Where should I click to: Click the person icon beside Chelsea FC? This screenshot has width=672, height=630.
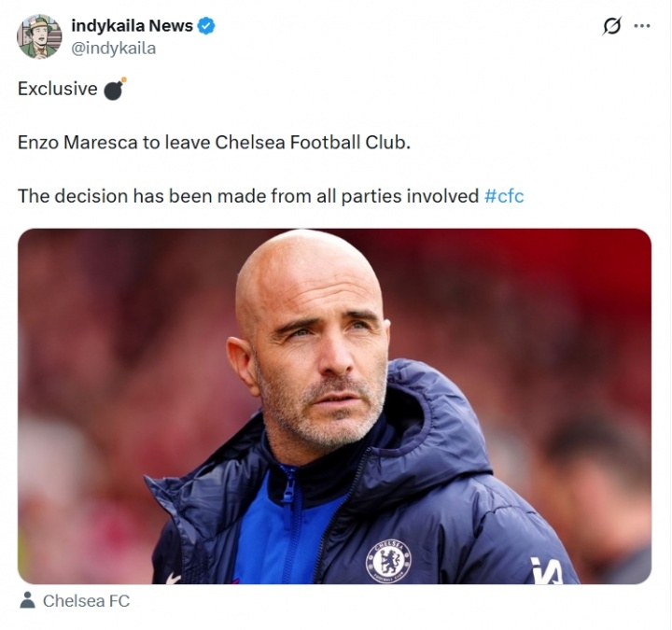(x=27, y=601)
